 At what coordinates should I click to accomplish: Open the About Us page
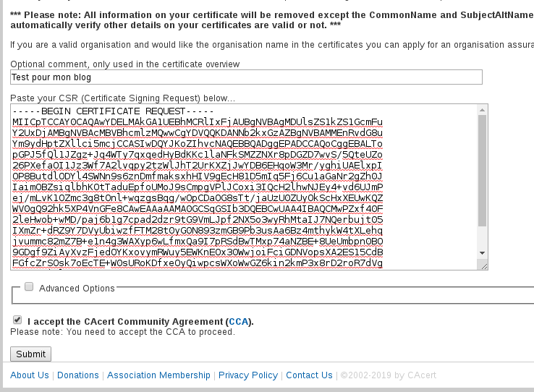tap(30, 375)
